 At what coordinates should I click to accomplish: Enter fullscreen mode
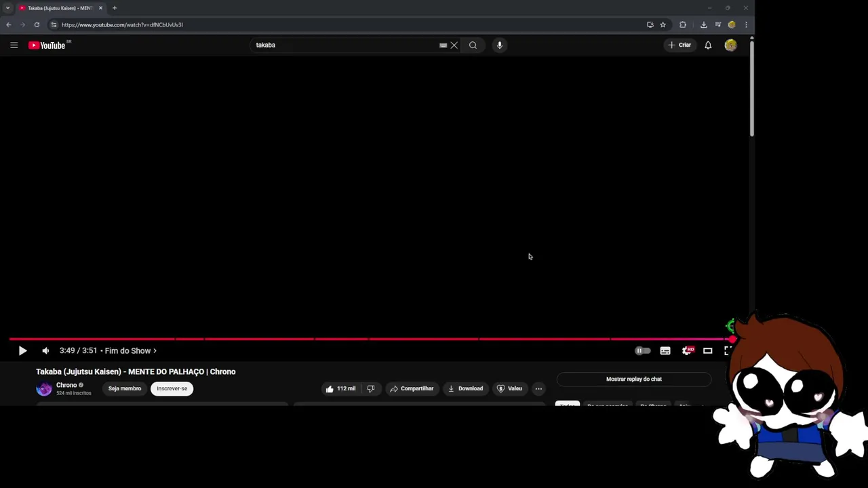[x=727, y=351]
